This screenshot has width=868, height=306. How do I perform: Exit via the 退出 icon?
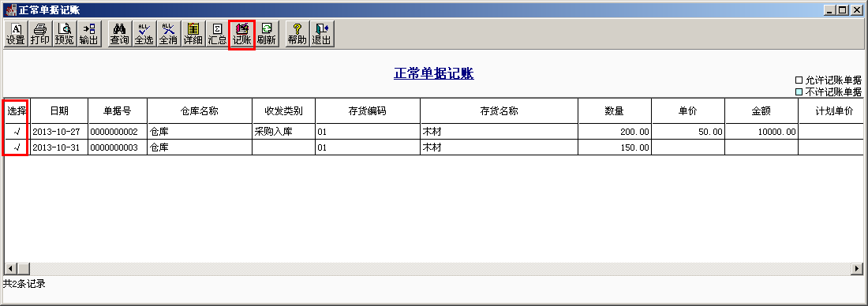click(322, 35)
